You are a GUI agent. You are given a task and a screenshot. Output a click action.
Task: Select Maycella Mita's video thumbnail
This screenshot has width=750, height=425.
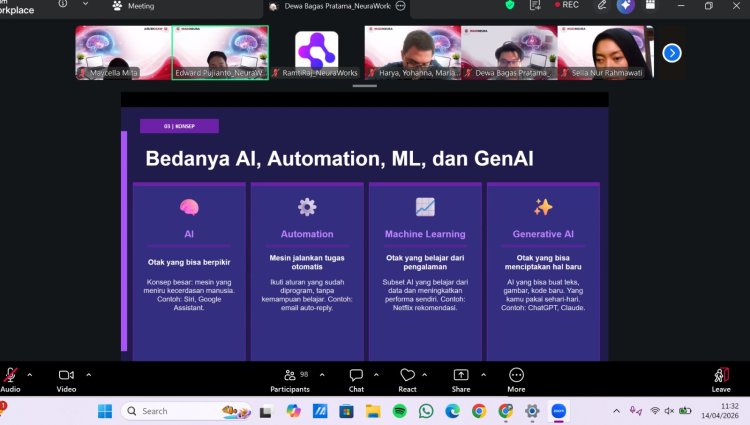(123, 53)
